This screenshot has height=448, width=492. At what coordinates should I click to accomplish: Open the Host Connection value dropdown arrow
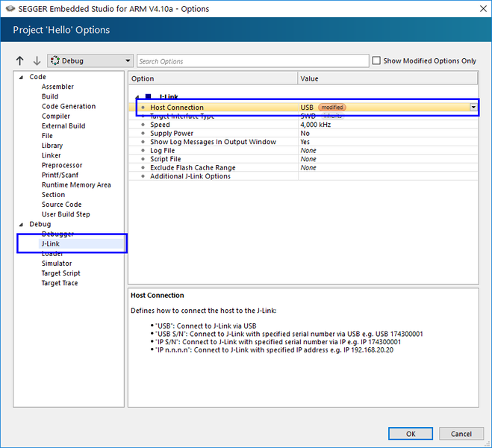point(473,108)
